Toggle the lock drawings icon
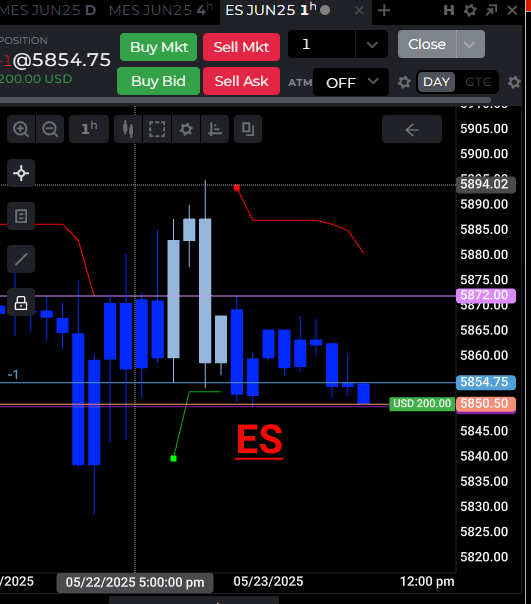The image size is (531, 604). [x=21, y=303]
